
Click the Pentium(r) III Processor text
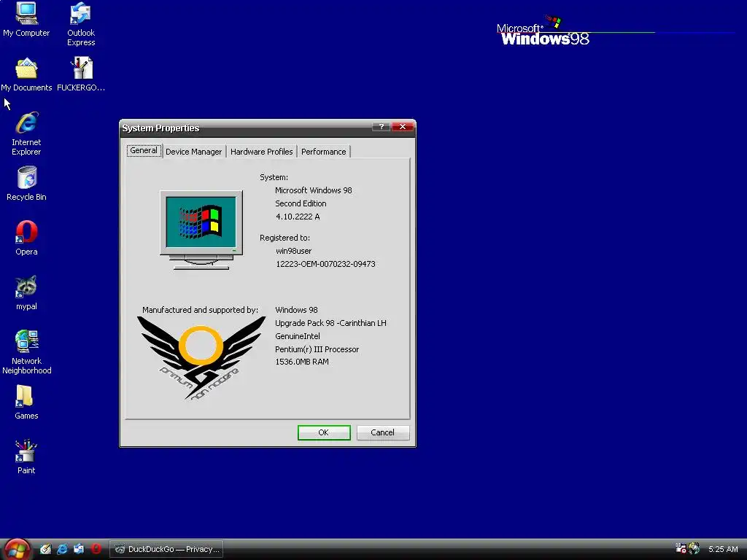click(317, 349)
